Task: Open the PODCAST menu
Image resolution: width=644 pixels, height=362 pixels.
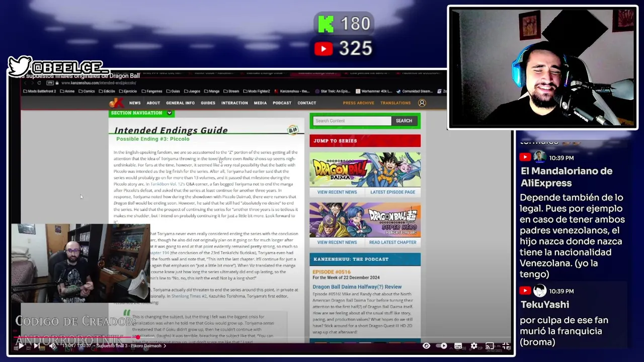Action: click(282, 103)
